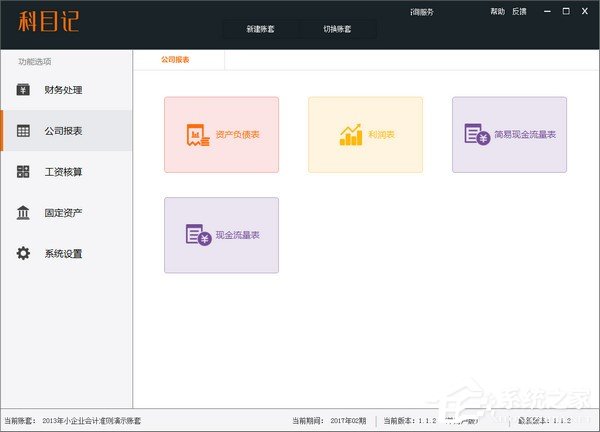
Task: Maximize the window
Action: coord(566,11)
